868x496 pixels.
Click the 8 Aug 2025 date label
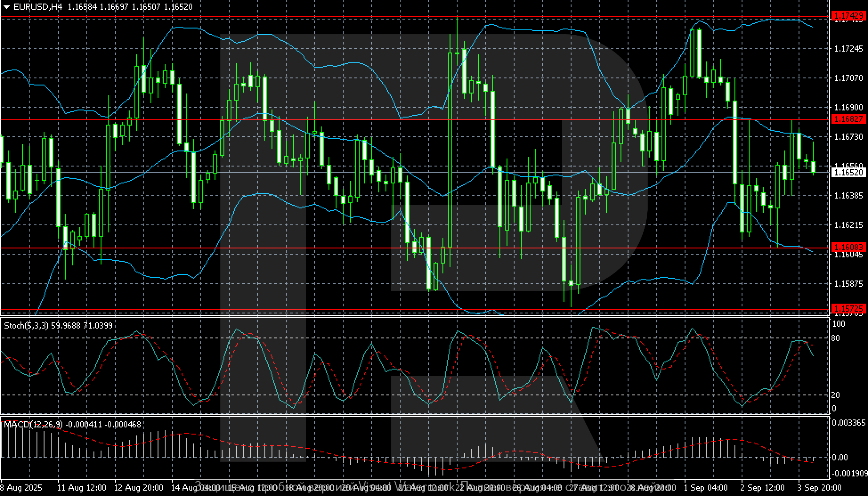pos(21,488)
